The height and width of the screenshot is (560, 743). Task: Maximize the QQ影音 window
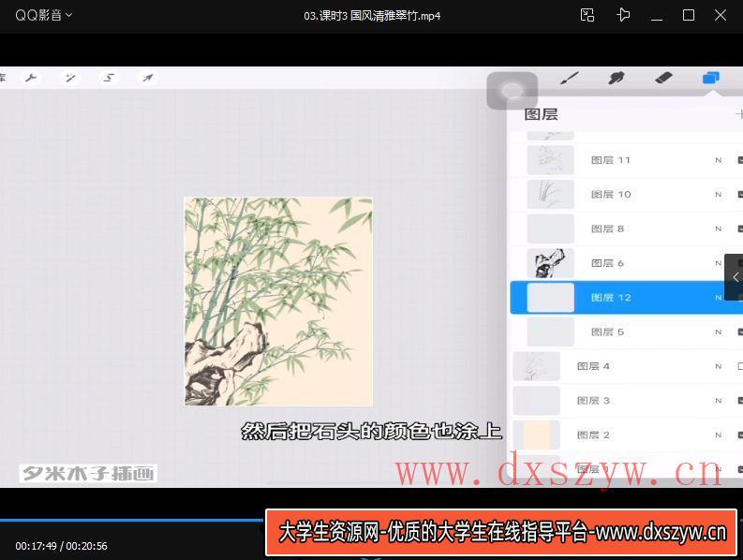coord(689,15)
